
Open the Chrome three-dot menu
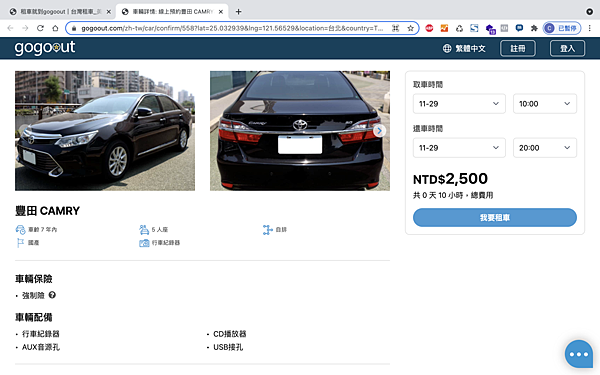(590, 28)
